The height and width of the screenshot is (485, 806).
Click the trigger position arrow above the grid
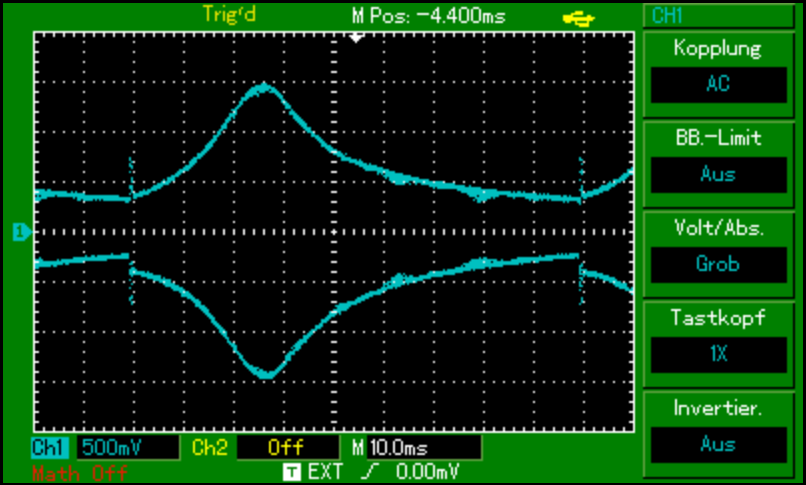tap(356, 37)
